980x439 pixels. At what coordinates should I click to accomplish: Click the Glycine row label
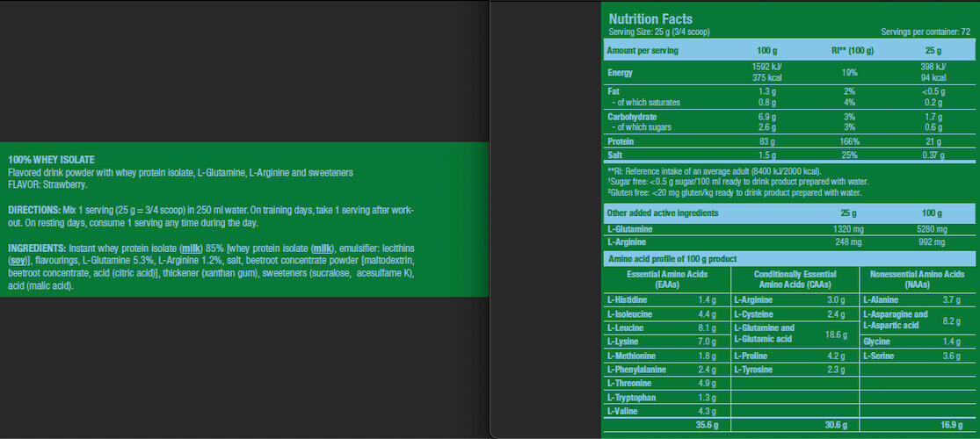(x=877, y=341)
